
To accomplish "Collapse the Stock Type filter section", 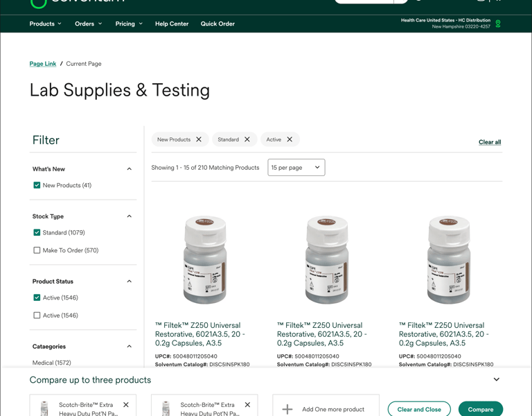I will [x=130, y=216].
